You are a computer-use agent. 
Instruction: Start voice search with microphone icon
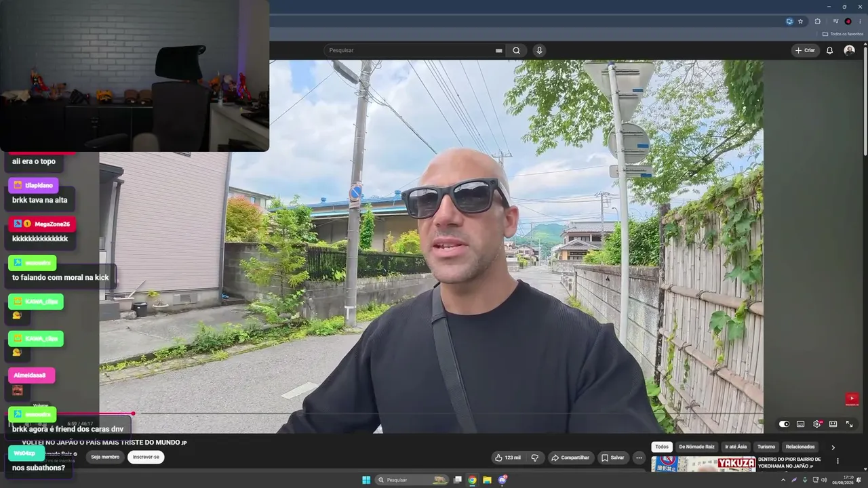tap(539, 50)
